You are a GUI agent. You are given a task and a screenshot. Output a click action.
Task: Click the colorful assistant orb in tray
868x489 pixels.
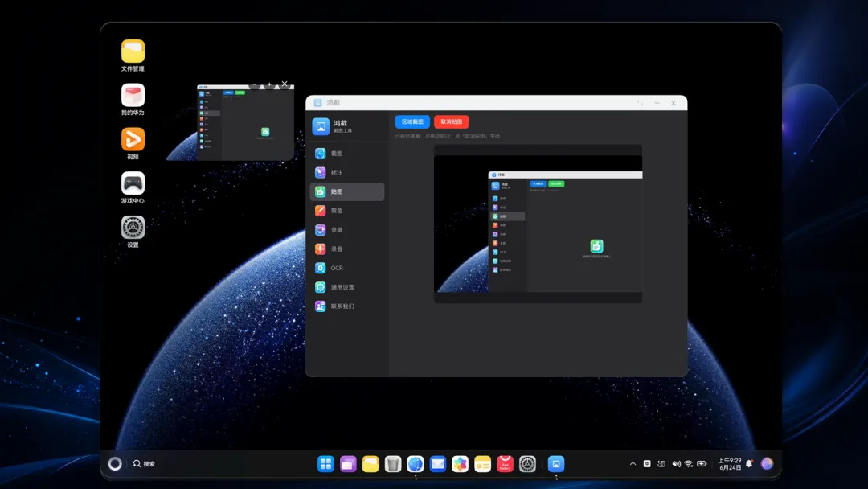click(x=767, y=464)
